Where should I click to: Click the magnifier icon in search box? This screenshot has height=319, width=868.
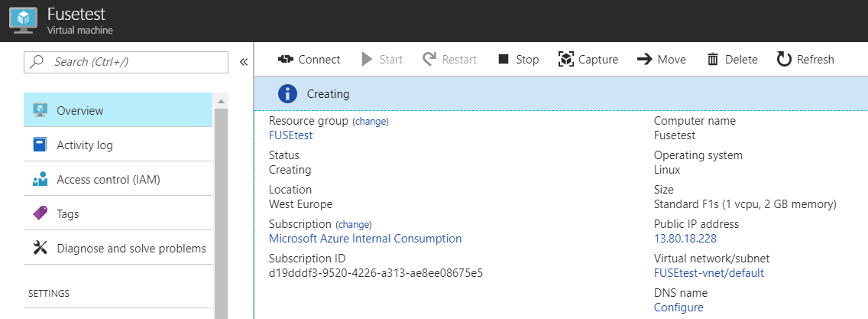(37, 61)
